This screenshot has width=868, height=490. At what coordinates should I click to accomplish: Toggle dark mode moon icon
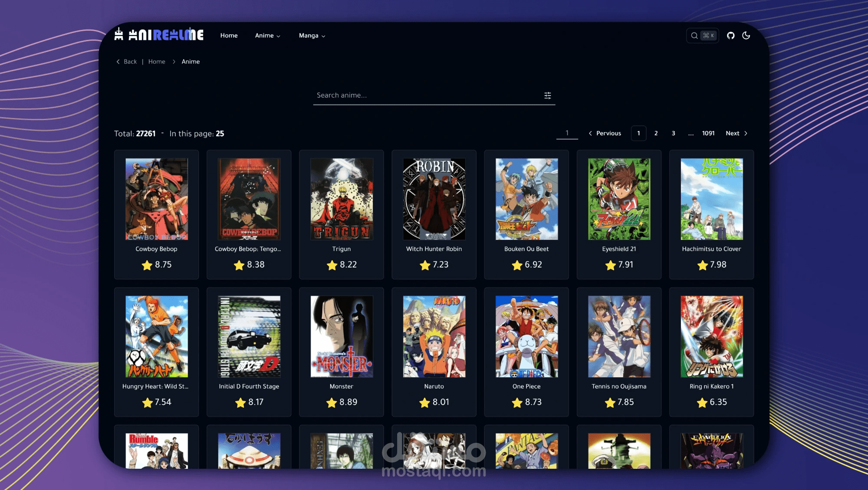click(746, 36)
